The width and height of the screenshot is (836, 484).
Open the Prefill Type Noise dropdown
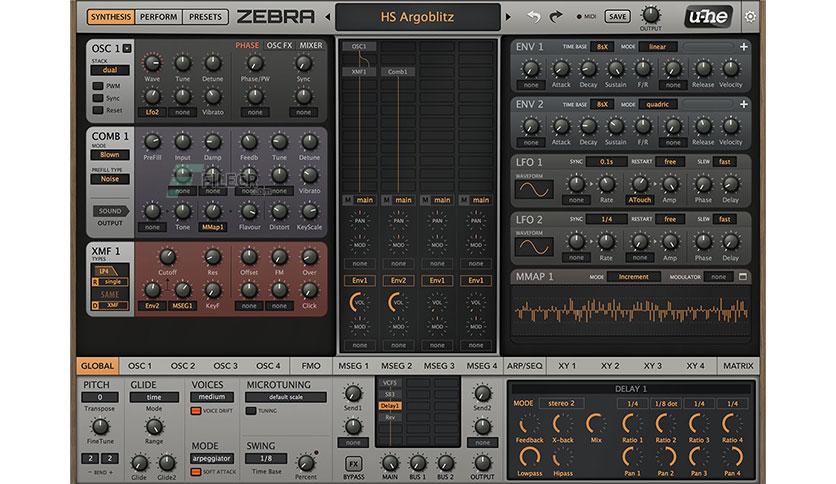click(x=110, y=179)
